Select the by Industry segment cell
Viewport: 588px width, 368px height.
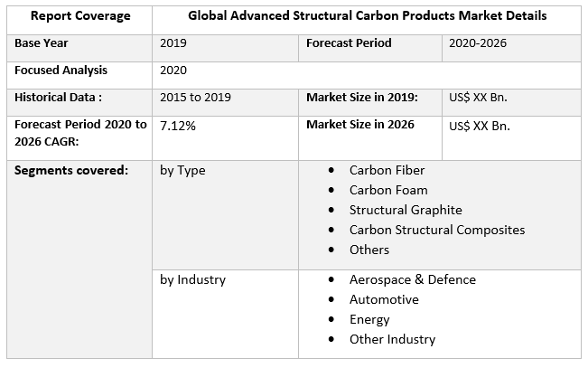tap(192, 280)
